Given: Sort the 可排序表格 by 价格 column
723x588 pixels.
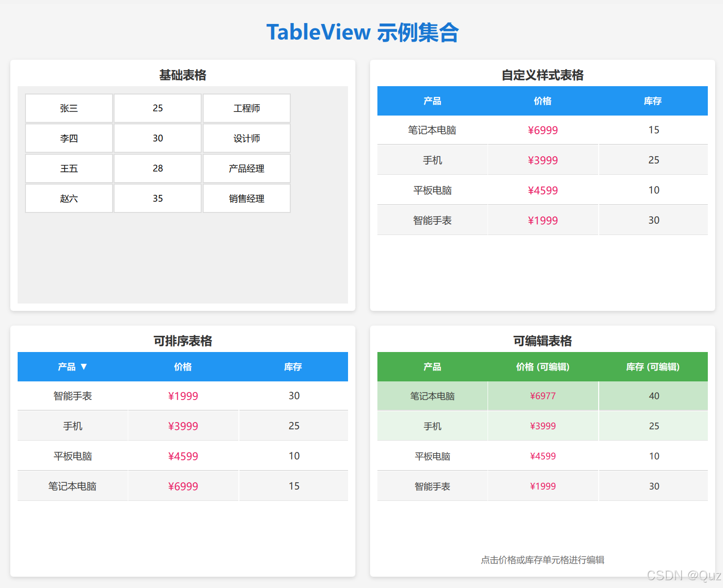Looking at the screenshot, I should coord(183,367).
